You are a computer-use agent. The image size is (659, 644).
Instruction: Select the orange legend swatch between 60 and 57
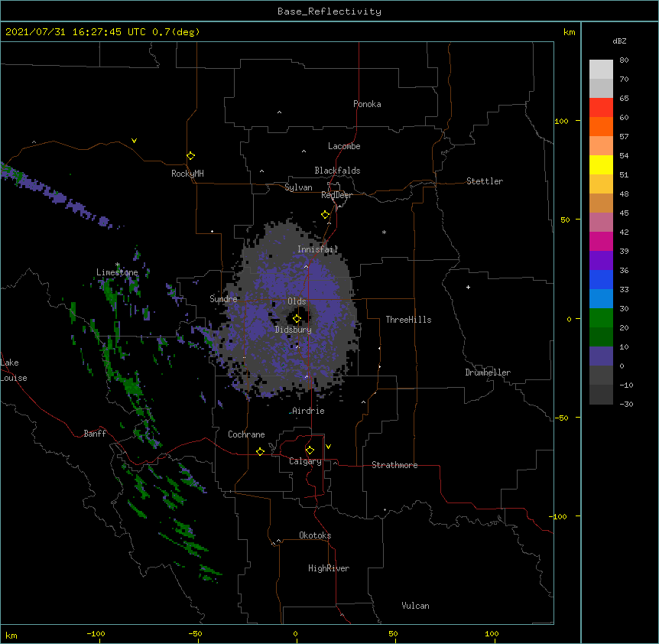[601, 126]
